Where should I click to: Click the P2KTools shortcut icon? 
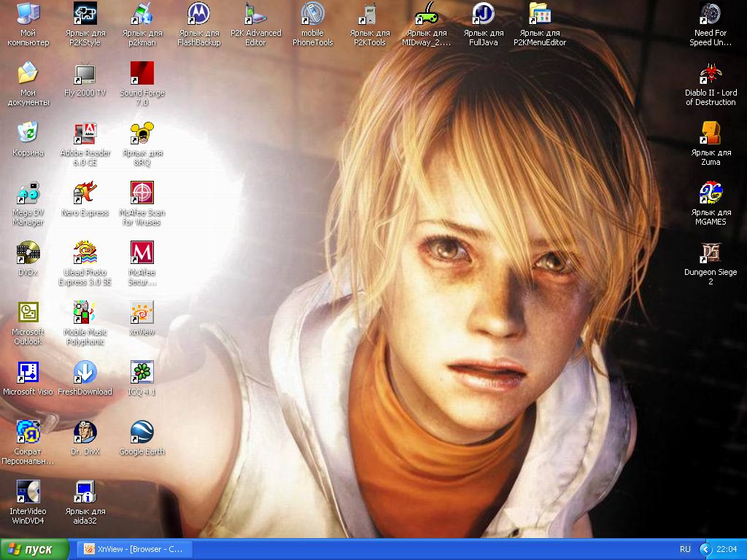(x=370, y=13)
